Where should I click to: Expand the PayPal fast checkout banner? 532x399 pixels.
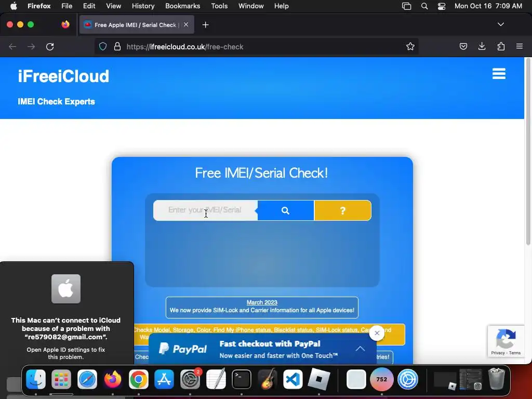coord(360,349)
